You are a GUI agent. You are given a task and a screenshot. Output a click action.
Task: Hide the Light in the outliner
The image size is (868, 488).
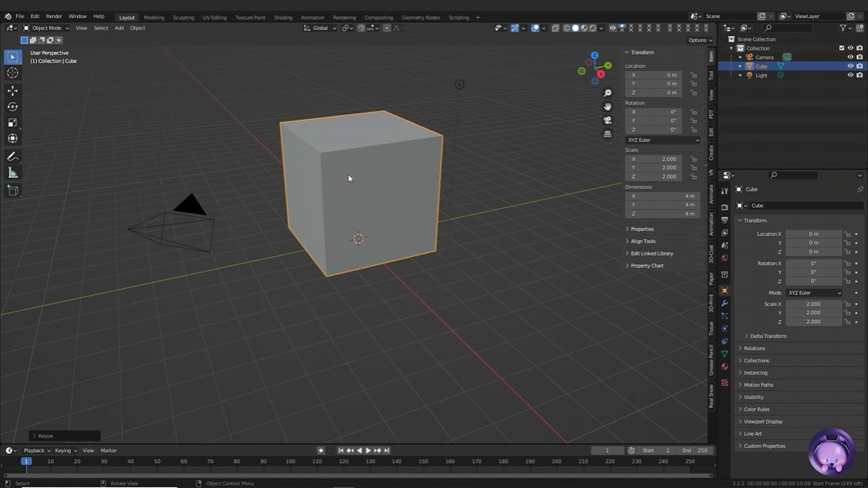pyautogui.click(x=850, y=75)
